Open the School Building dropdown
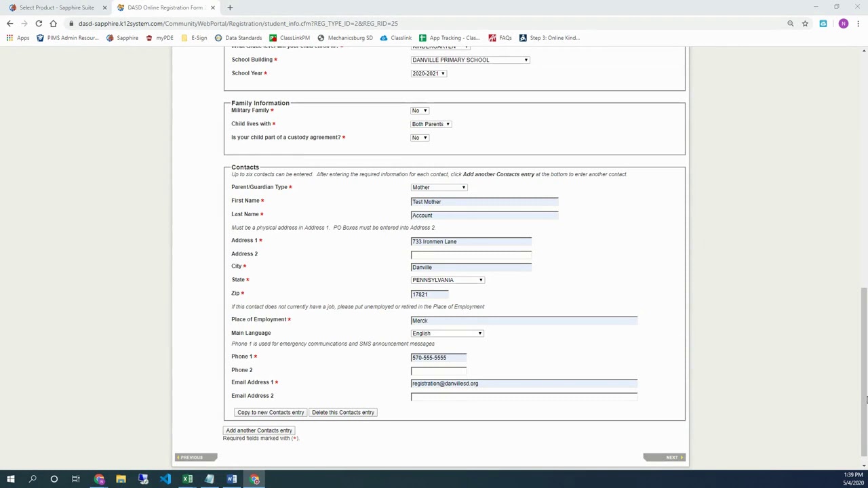Viewport: 868px width, 488px height. click(x=470, y=60)
